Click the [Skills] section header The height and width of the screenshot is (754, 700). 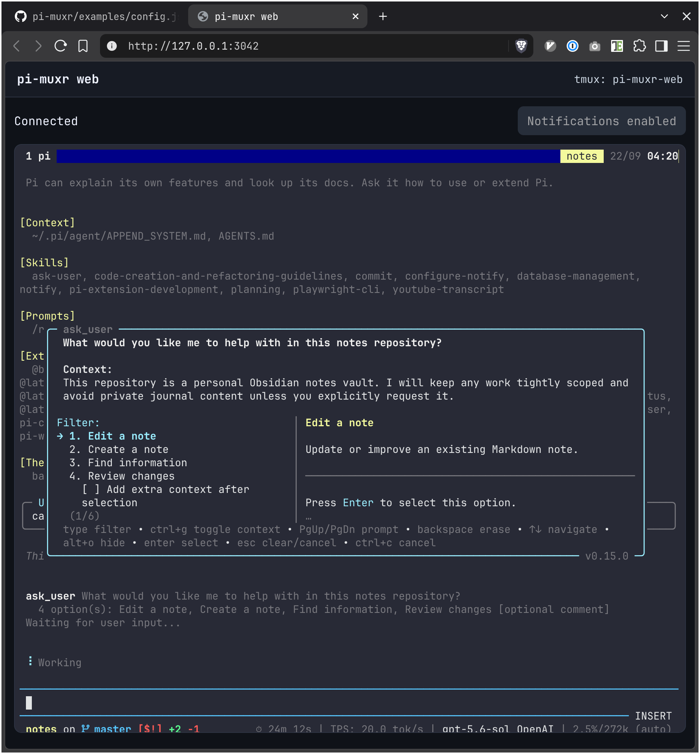pos(44,263)
